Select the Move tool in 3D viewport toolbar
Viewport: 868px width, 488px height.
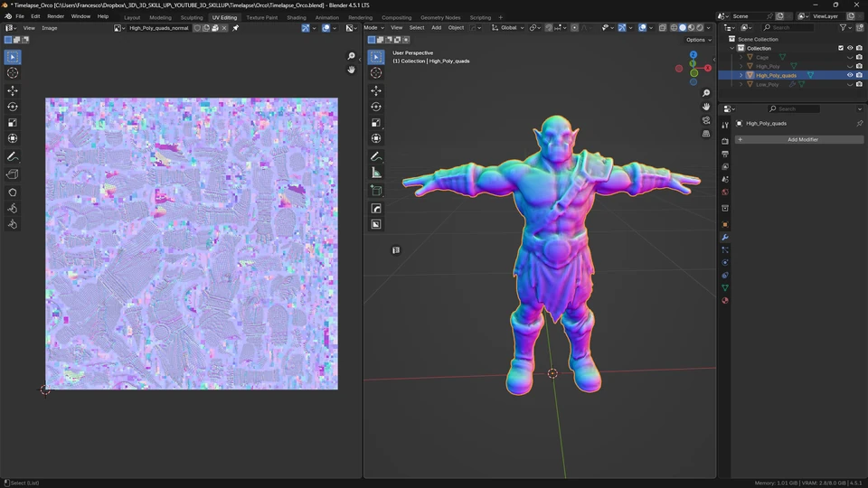tap(376, 90)
